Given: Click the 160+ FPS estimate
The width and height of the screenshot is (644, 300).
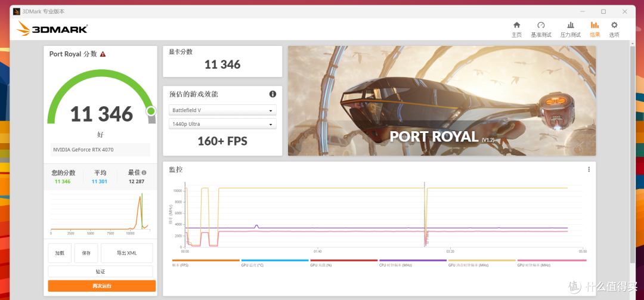Looking at the screenshot, I should click(222, 141).
